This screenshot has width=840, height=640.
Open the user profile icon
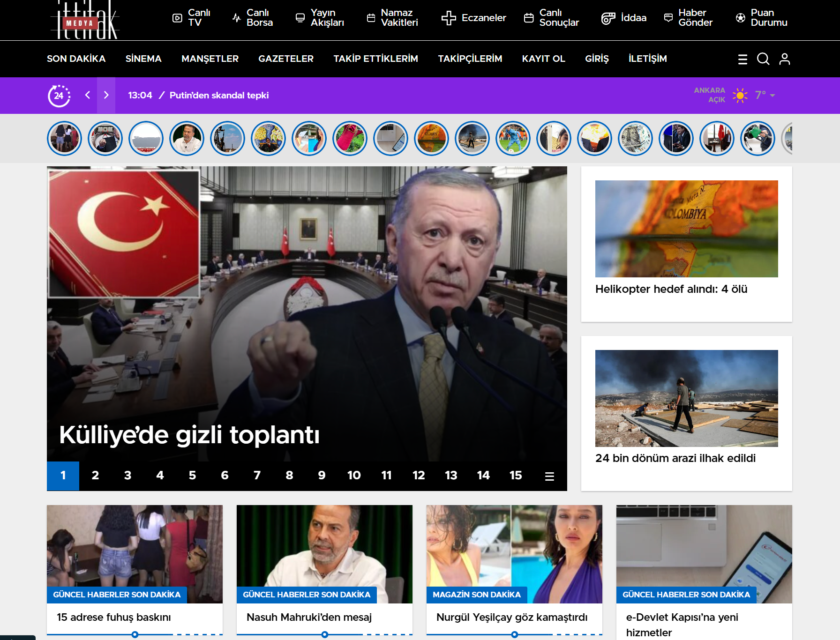point(785,59)
